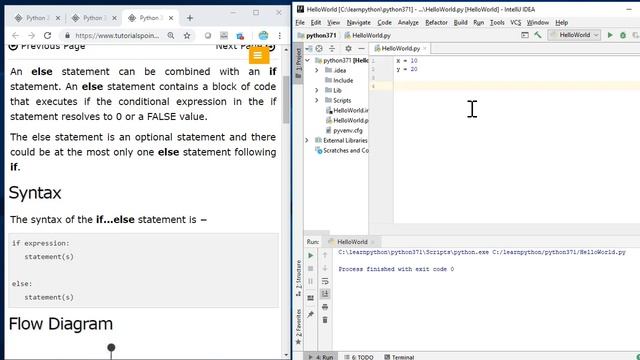Toggle soft-wrap in Run console
The width and height of the screenshot is (640, 360).
(x=325, y=281)
